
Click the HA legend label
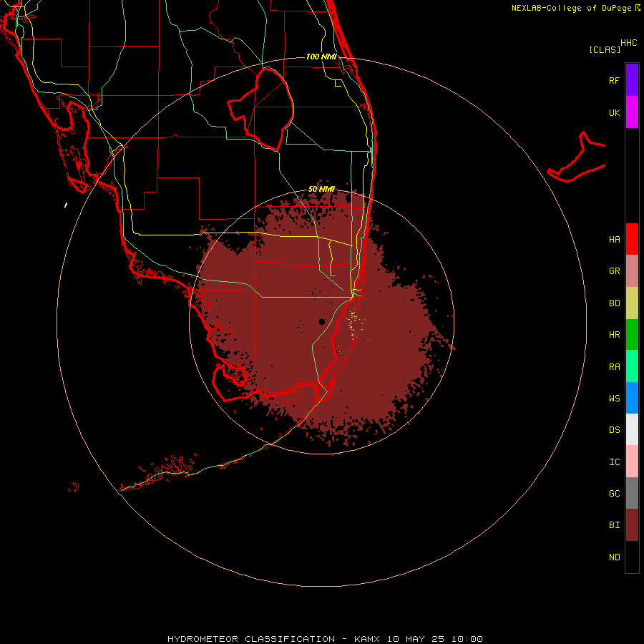(614, 240)
